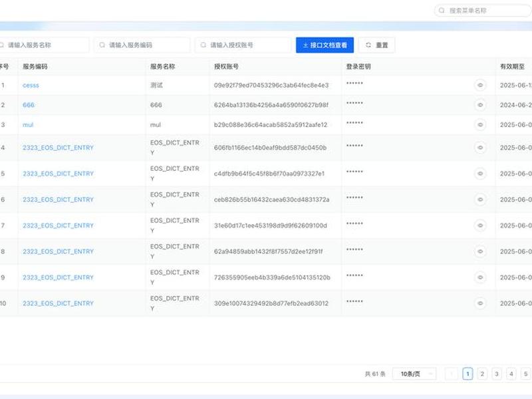Go to pagination page 3
532x399 pixels.
tap(497, 374)
